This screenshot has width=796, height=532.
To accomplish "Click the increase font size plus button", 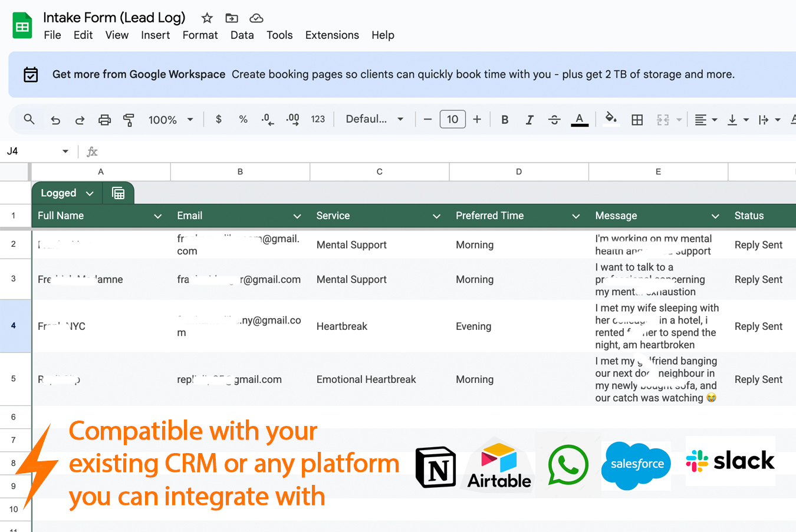I will [x=477, y=120].
